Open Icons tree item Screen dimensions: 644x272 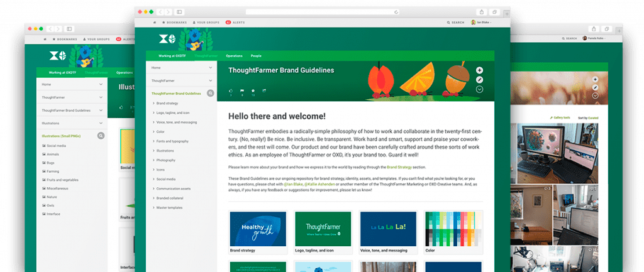pos(159,170)
